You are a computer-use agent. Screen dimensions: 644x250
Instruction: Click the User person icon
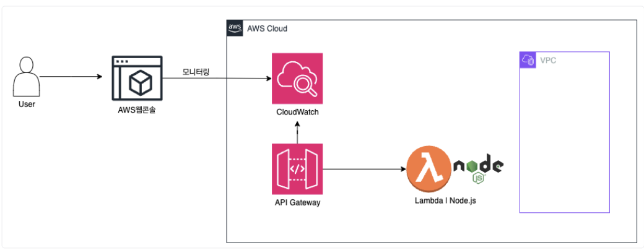click(27, 76)
